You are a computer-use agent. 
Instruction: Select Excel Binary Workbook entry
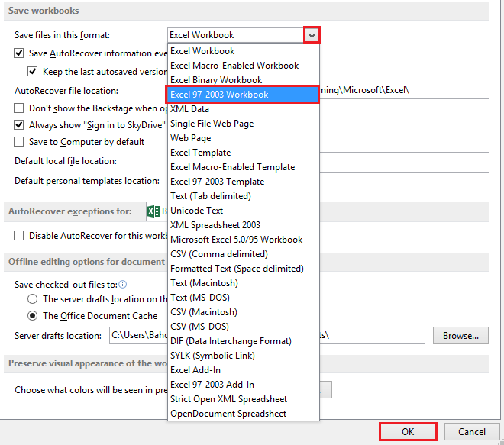pos(244,80)
